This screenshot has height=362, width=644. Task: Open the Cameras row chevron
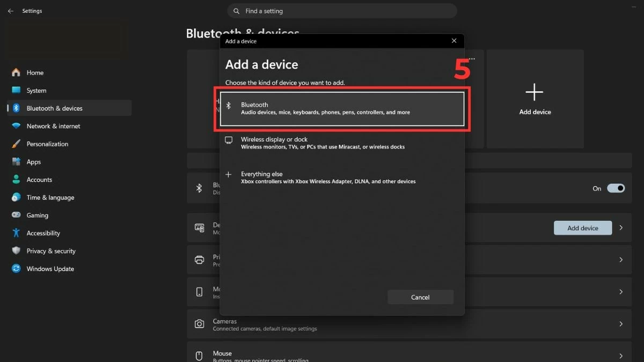pyautogui.click(x=621, y=324)
